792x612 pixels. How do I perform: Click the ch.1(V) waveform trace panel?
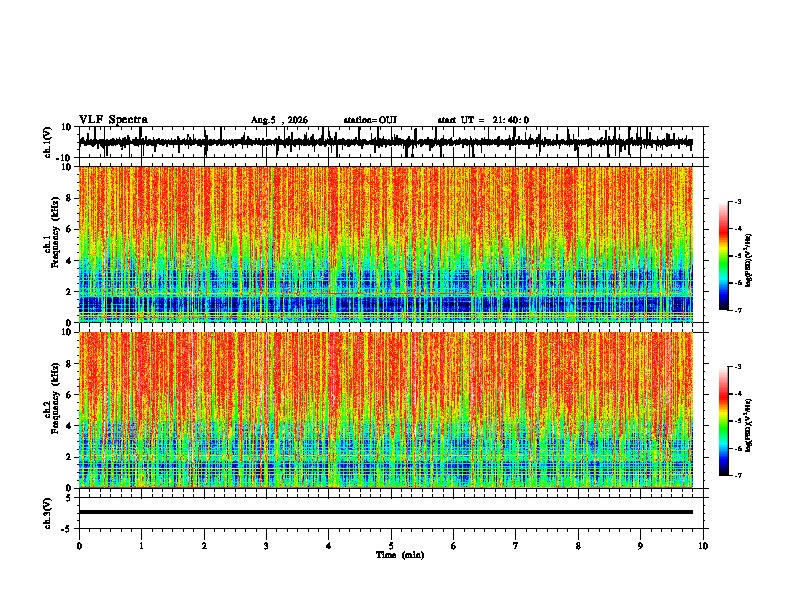coord(393,142)
